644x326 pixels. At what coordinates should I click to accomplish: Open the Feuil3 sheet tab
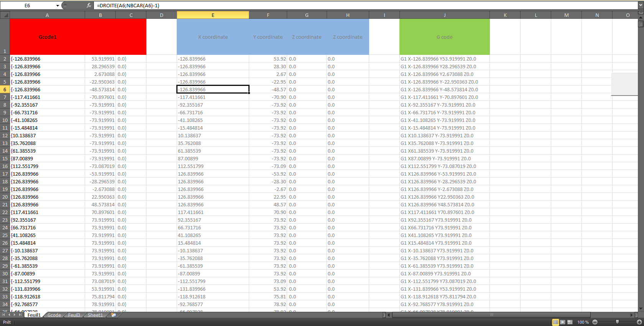tap(74, 315)
